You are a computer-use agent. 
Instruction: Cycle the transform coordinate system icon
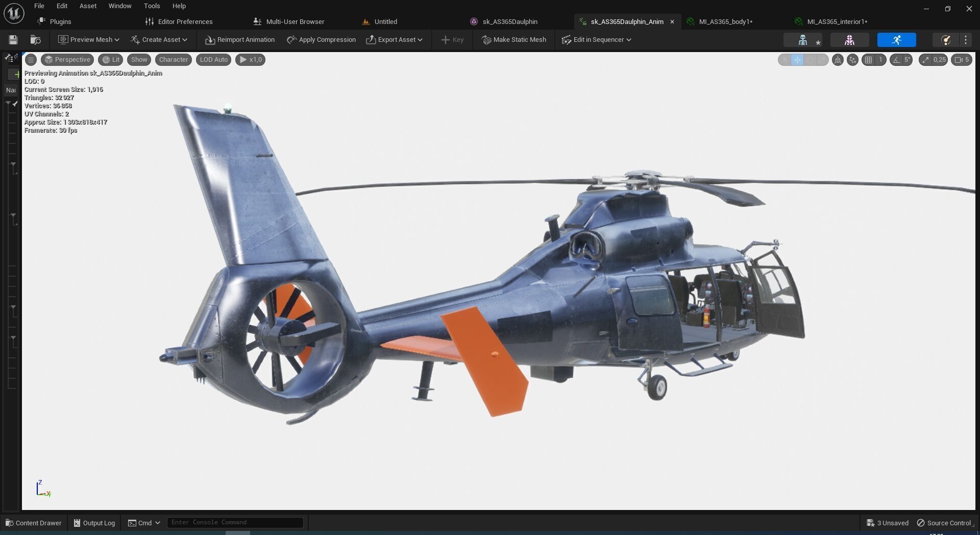point(838,60)
